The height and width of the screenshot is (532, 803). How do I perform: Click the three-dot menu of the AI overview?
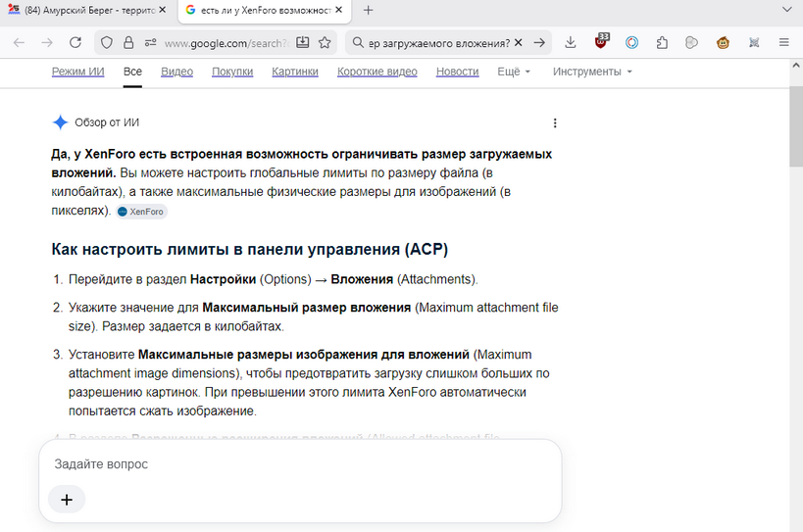555,122
